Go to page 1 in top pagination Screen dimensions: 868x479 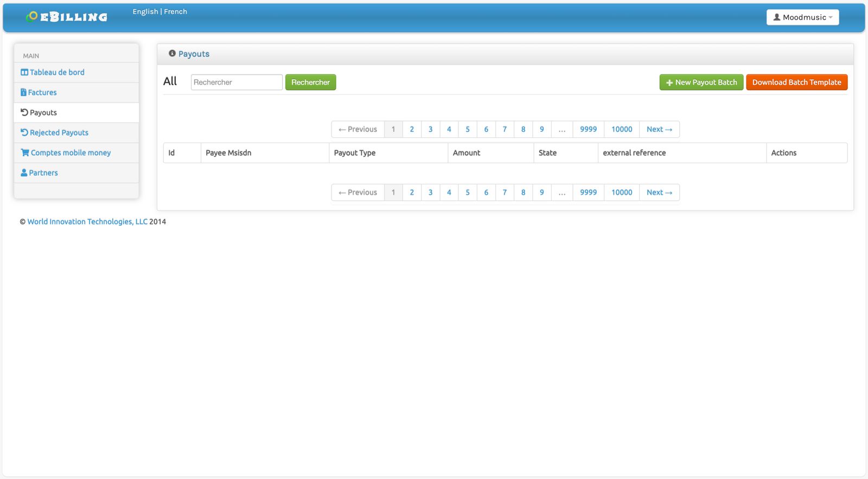coord(393,129)
